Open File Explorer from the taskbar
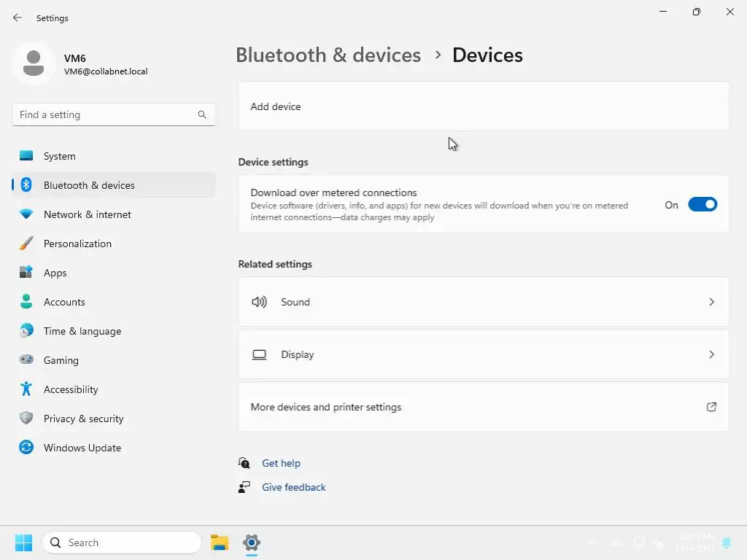The image size is (747, 560). coord(220,542)
